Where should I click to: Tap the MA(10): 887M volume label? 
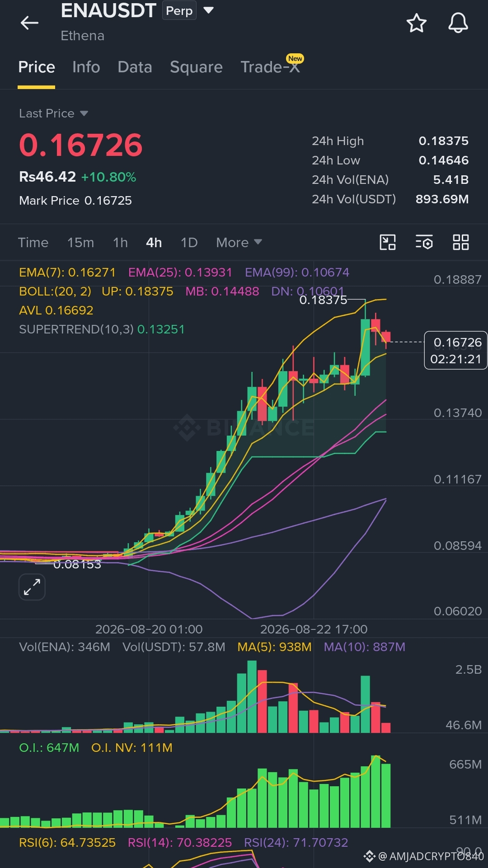click(364, 647)
